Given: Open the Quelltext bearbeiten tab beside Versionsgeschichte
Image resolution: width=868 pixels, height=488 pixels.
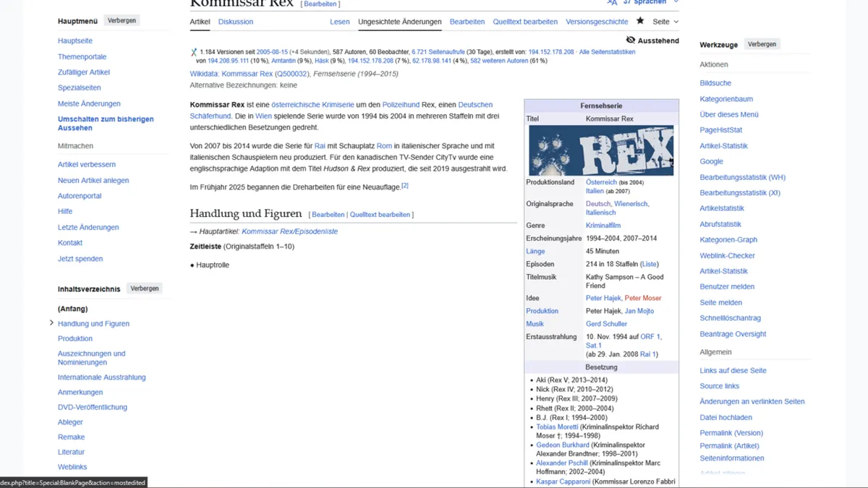Looking at the screenshot, I should pyautogui.click(x=525, y=22).
